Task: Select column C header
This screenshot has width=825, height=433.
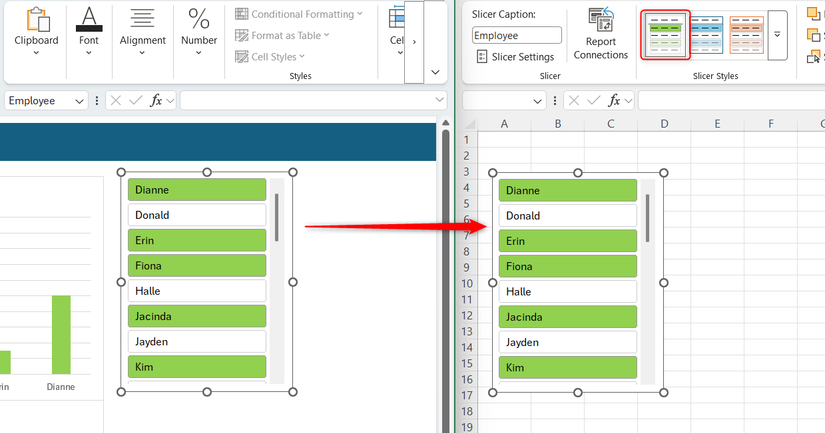Action: click(611, 124)
